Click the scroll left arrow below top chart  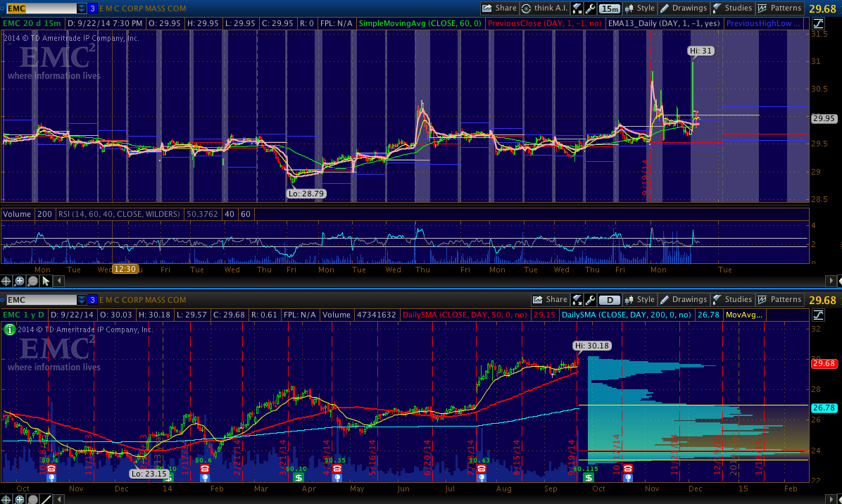(x=60, y=281)
